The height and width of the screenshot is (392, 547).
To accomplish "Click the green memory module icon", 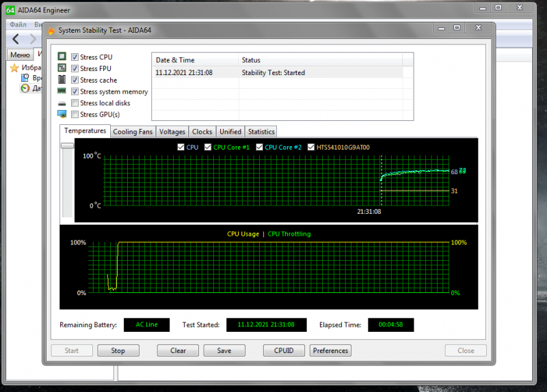I will click(62, 92).
